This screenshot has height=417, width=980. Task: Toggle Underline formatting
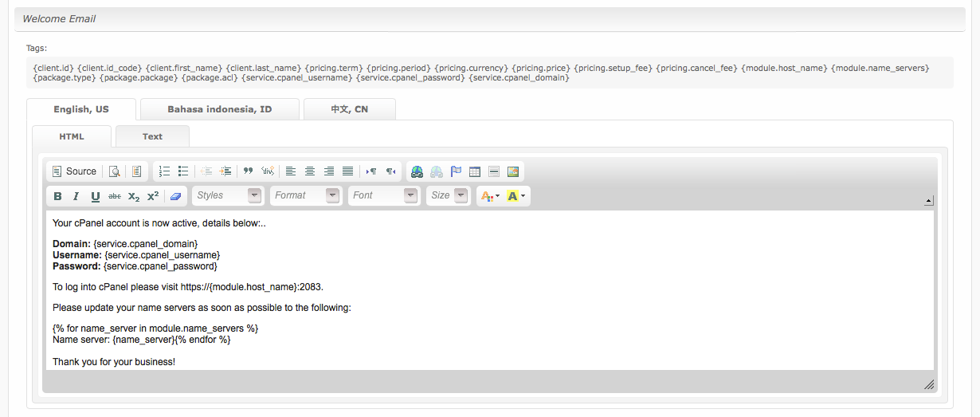(96, 195)
